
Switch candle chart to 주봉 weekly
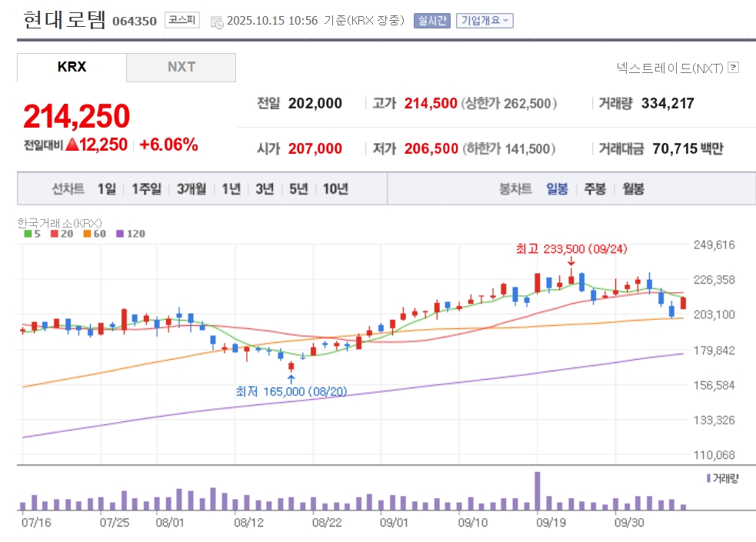point(594,189)
